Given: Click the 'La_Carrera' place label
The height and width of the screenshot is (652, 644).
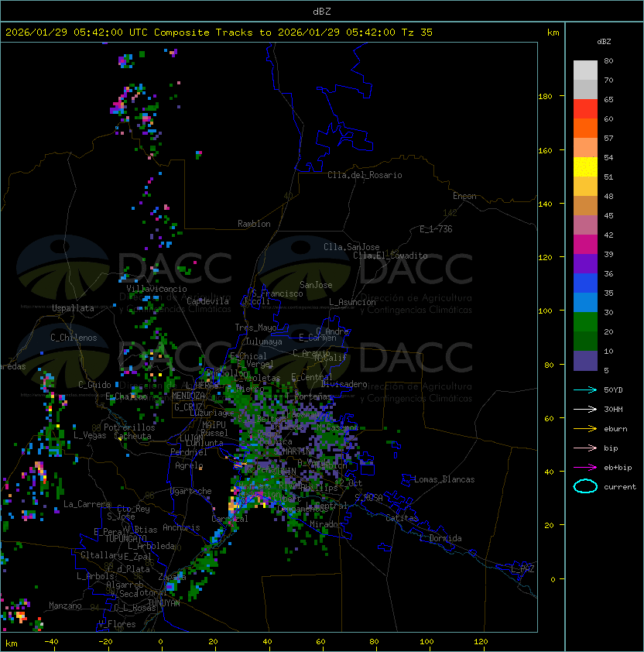Looking at the screenshot, I should [x=87, y=504].
